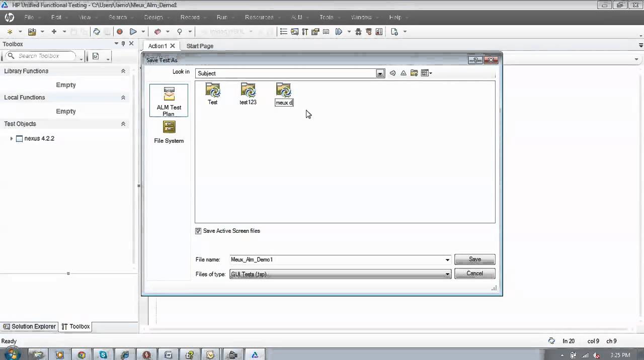The height and width of the screenshot is (360, 644).
Task: Click the Open test toolbar icon
Action: click(x=32, y=32)
